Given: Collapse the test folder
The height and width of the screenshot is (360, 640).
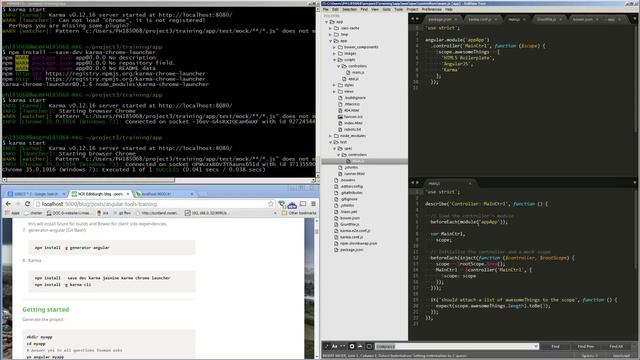Looking at the screenshot, I should point(331,142).
